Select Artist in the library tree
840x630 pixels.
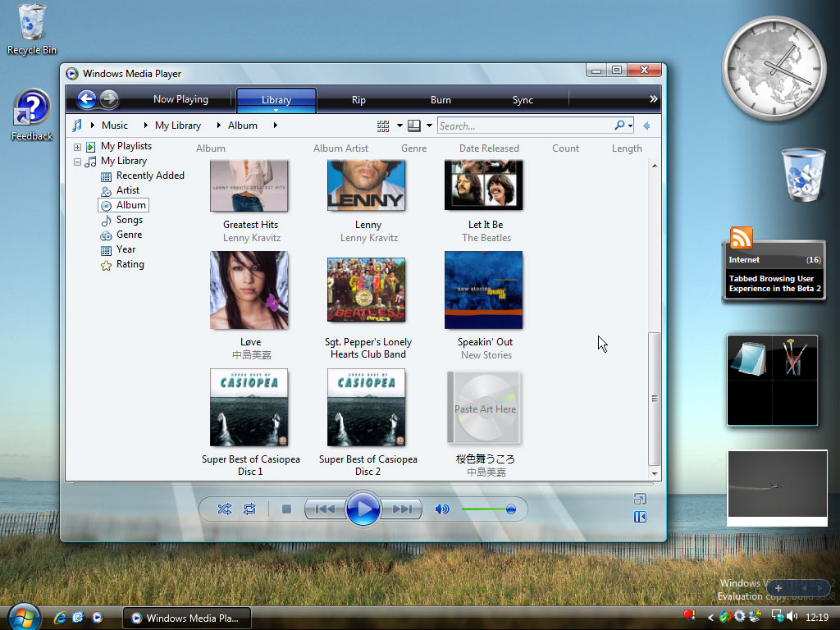127,190
